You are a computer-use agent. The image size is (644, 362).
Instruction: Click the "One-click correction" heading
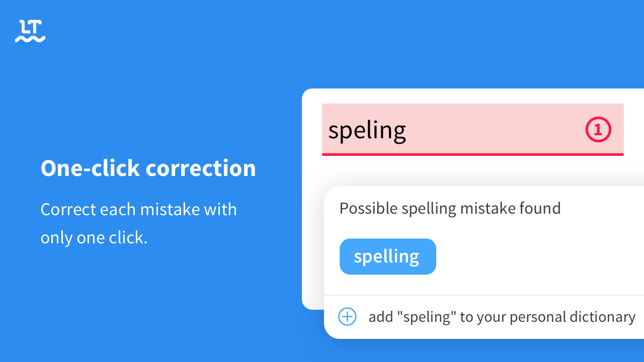148,168
